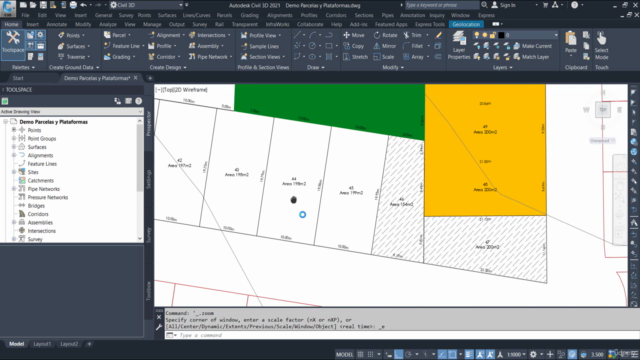
Task: Toggle grid display in status bar
Action: [360, 354]
